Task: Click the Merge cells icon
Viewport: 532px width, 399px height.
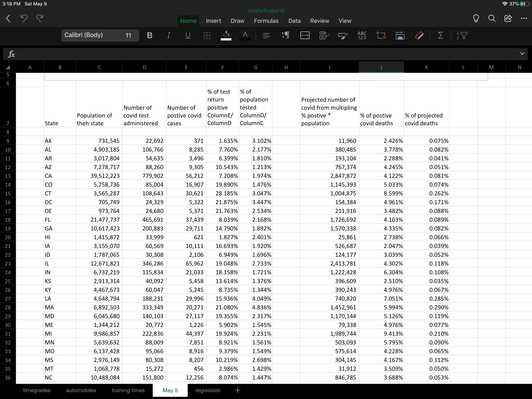Action: [305, 36]
